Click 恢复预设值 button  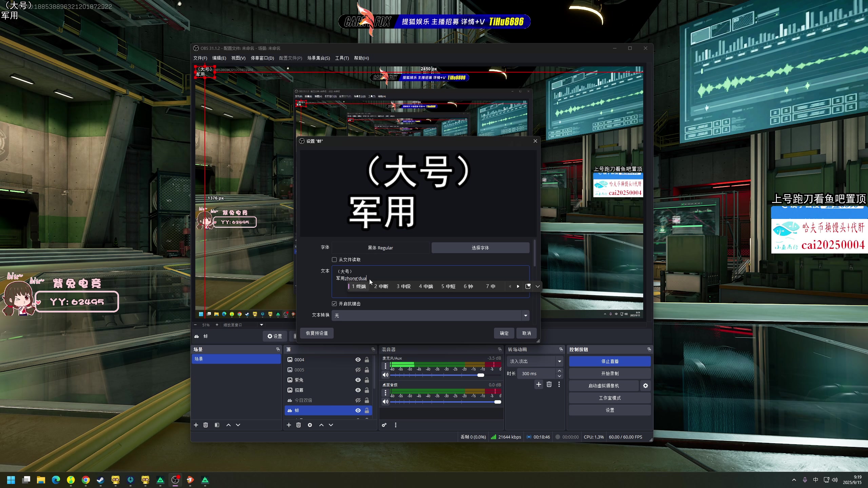[317, 333]
